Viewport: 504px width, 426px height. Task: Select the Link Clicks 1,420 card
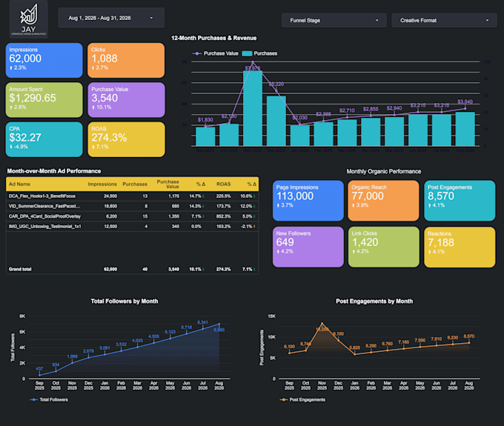pos(384,247)
